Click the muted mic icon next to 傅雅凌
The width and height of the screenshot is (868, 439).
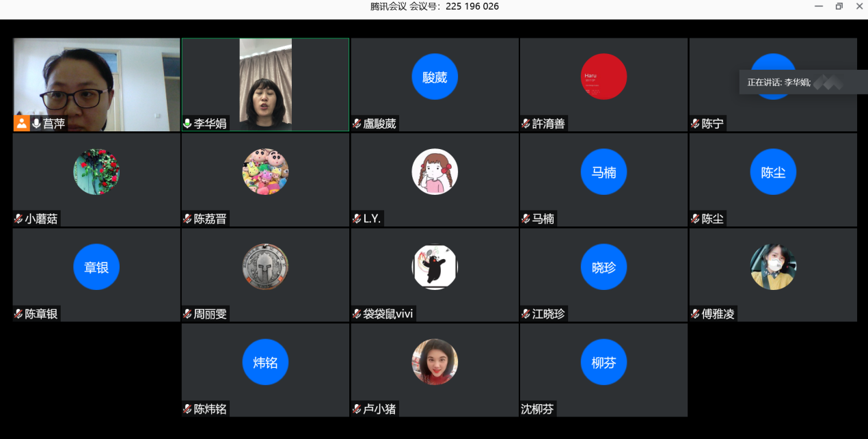(x=695, y=314)
